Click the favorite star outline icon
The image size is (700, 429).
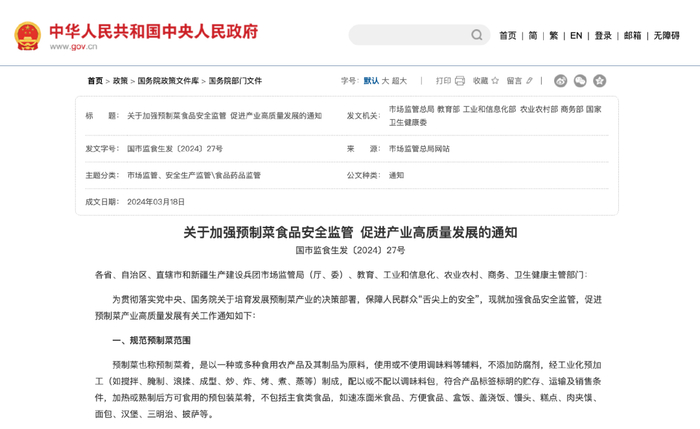[495, 81]
